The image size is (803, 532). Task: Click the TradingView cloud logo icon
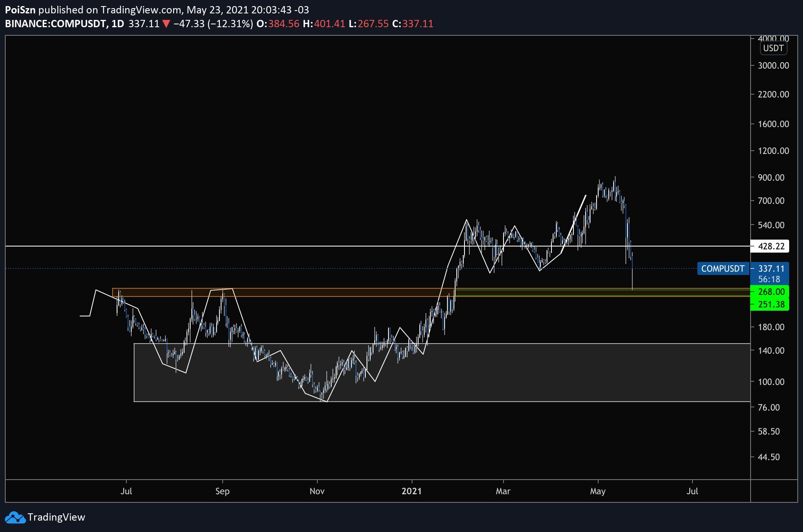[x=15, y=517]
